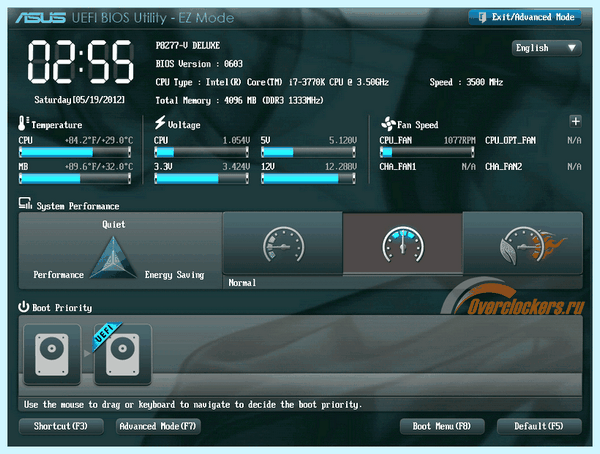Select the UEFI hard drive boot device
Image resolution: width=600 pixels, height=454 pixels.
(123, 354)
